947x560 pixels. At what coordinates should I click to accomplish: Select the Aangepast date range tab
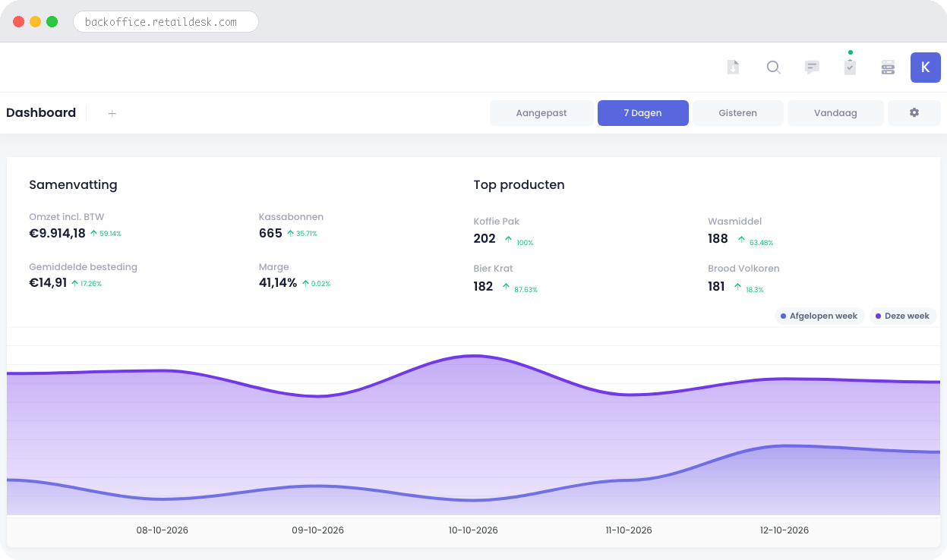click(x=541, y=113)
